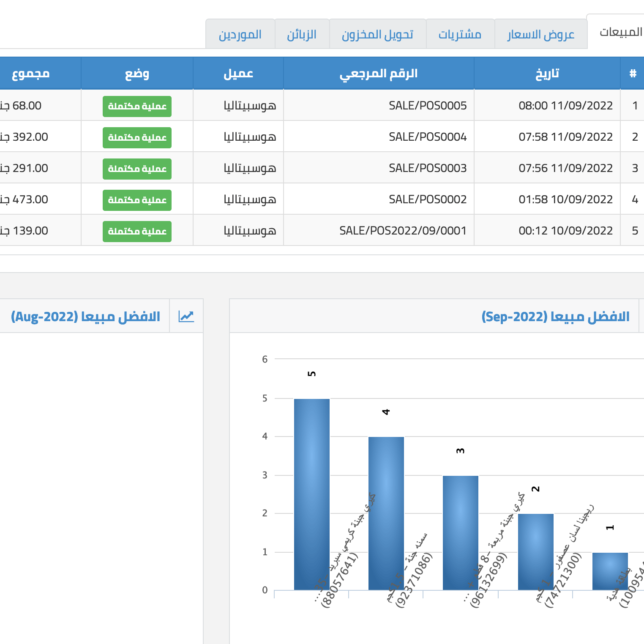Click the وضع column header
This screenshot has height=644, width=644.
137,74
